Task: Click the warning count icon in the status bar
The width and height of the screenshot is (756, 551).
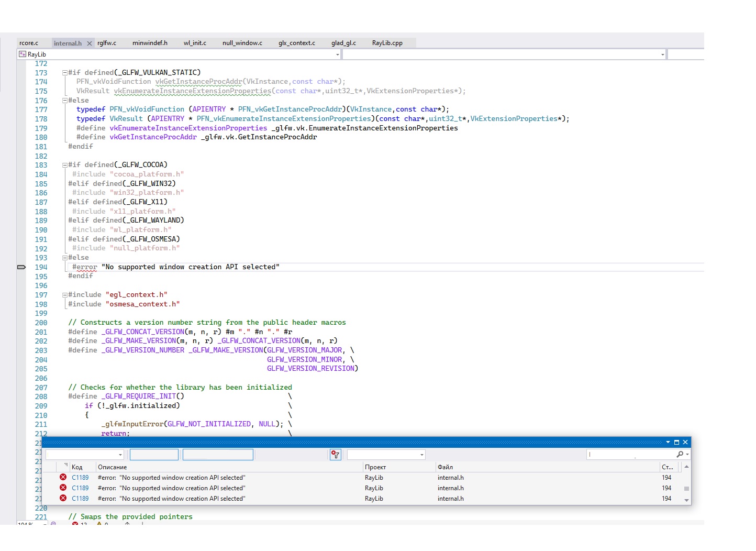Action: point(98,524)
